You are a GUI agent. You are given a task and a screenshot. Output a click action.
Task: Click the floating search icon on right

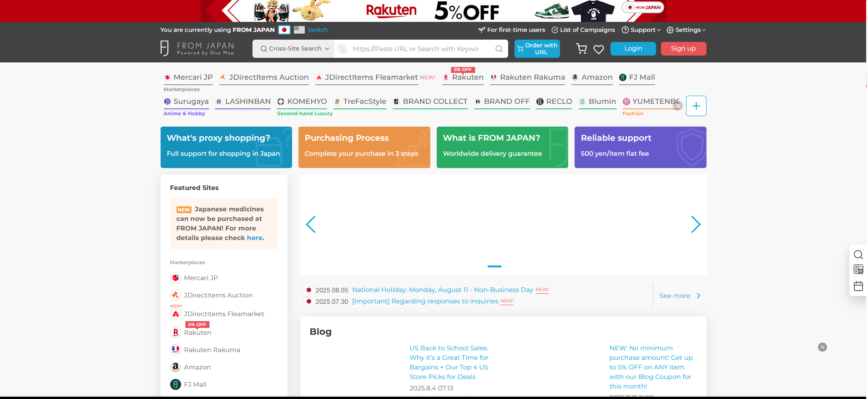pyautogui.click(x=858, y=255)
